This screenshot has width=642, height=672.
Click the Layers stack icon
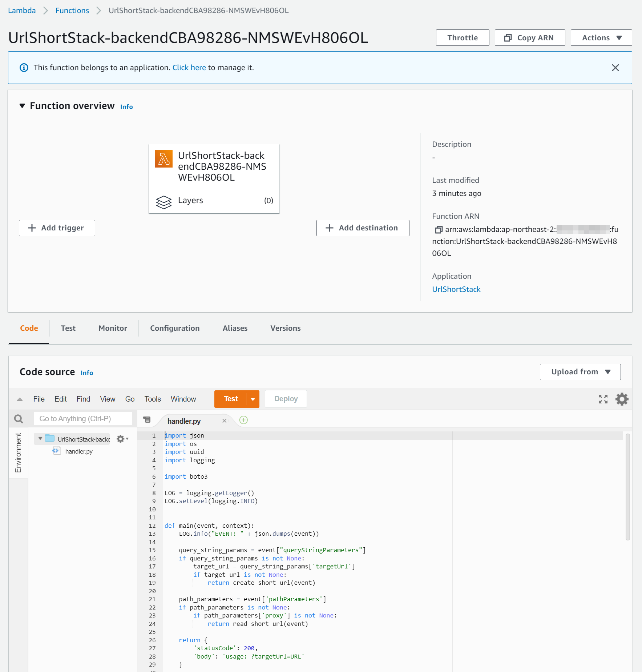point(163,202)
